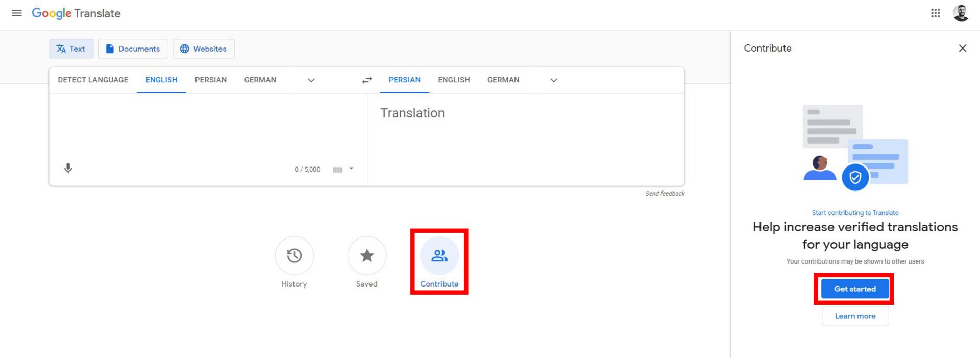Click the Google Translate logo
This screenshot has height=358, width=980.
(x=76, y=13)
